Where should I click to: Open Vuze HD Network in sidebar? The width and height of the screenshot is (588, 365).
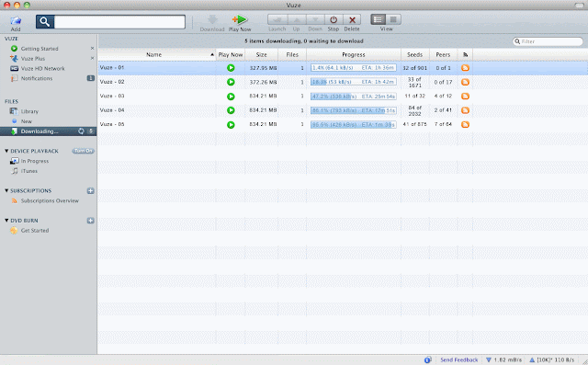click(43, 69)
